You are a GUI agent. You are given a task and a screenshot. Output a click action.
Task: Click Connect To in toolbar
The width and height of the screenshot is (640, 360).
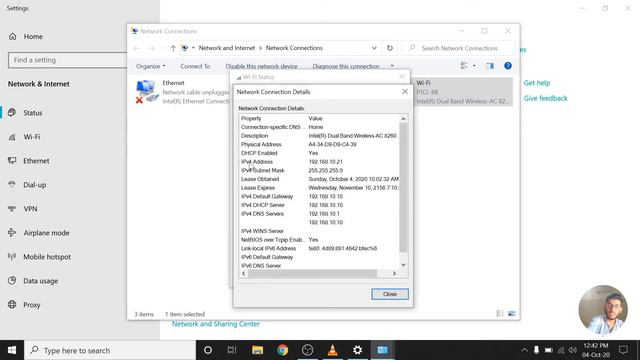tap(195, 66)
